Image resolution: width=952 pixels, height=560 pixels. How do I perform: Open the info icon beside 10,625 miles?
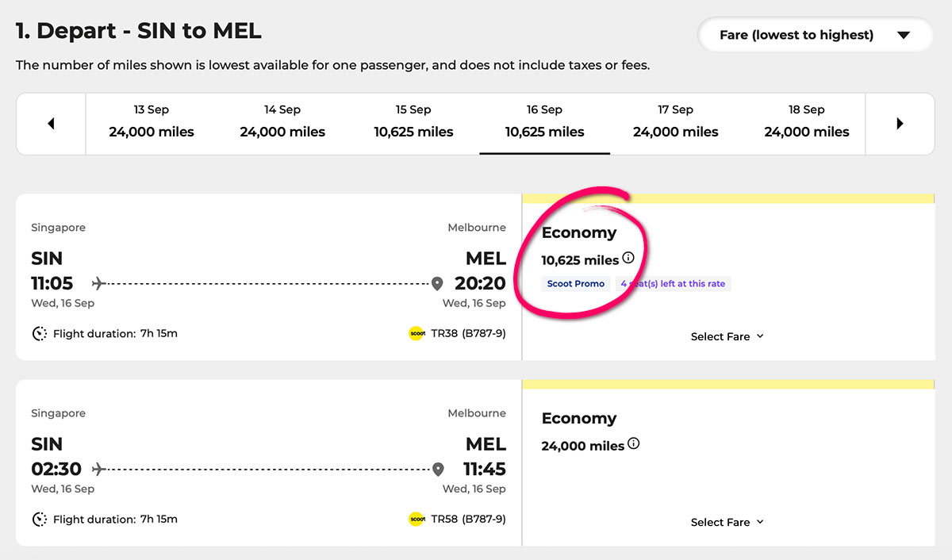tap(628, 258)
